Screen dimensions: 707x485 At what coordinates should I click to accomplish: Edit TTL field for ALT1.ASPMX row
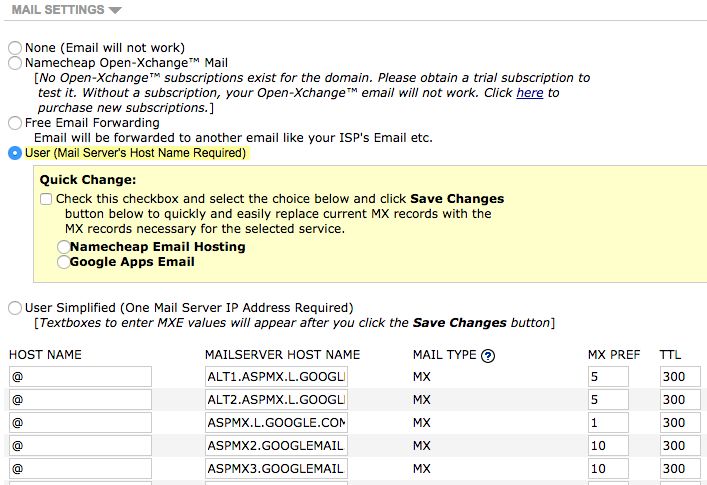tap(680, 377)
